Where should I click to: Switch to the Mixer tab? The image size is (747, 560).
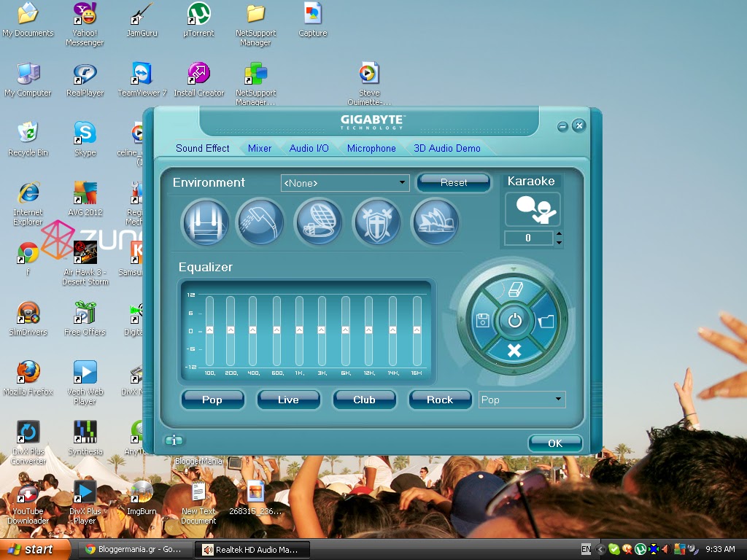260,148
